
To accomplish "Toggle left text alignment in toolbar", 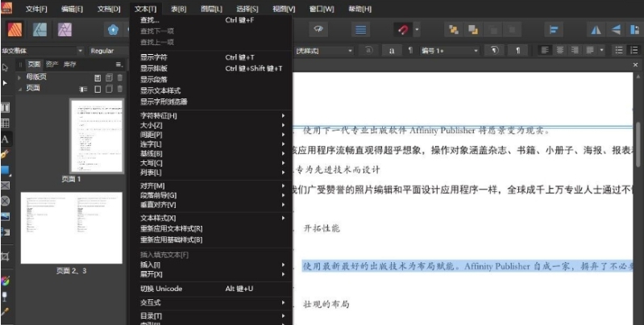I will point(545,50).
